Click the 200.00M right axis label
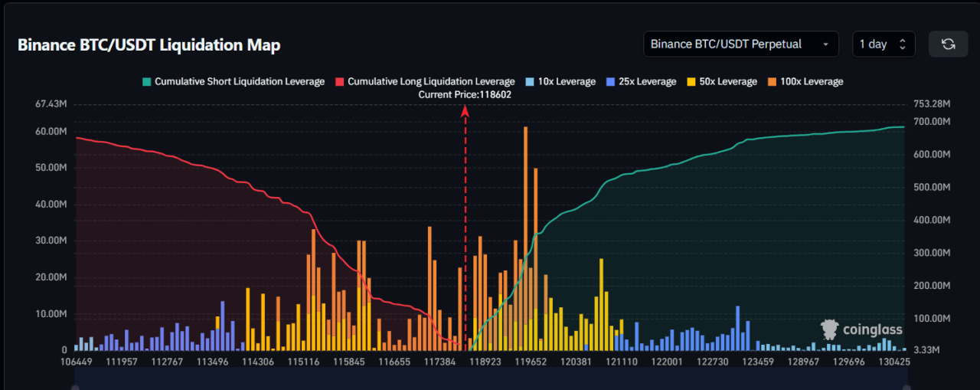Image resolution: width=980 pixels, height=390 pixels. 932,286
